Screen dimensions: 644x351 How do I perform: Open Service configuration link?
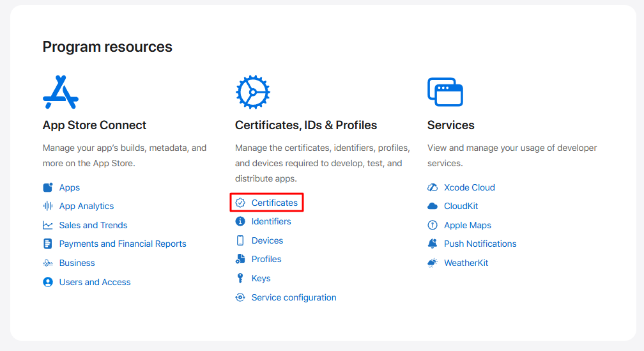(x=294, y=297)
